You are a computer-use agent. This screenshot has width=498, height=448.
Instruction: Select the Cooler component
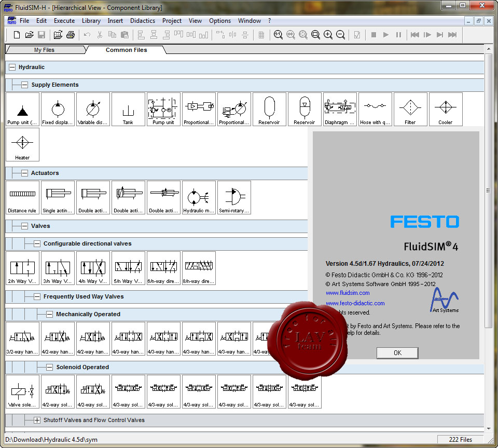click(446, 110)
